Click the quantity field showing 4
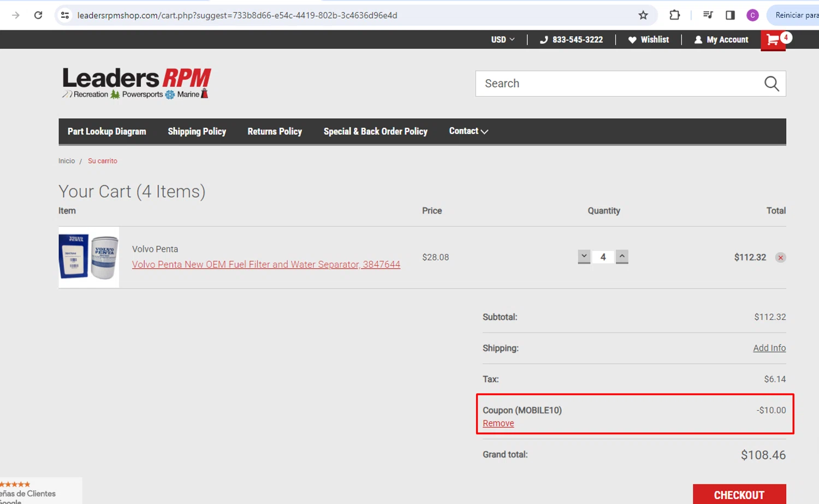819x504 pixels. 603,257
